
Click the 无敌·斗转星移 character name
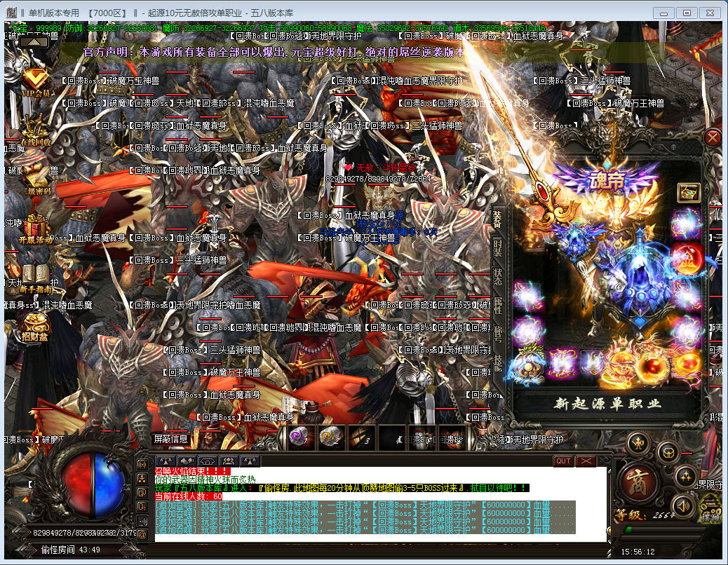coord(385,168)
